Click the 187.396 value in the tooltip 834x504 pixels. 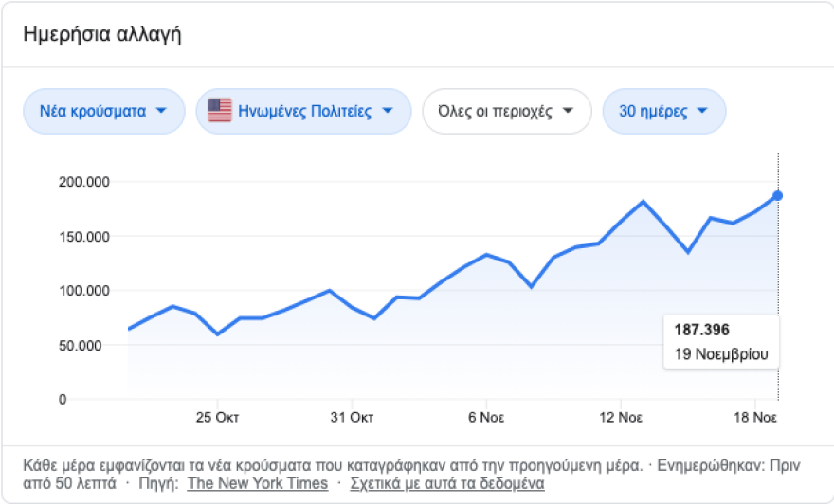(701, 331)
